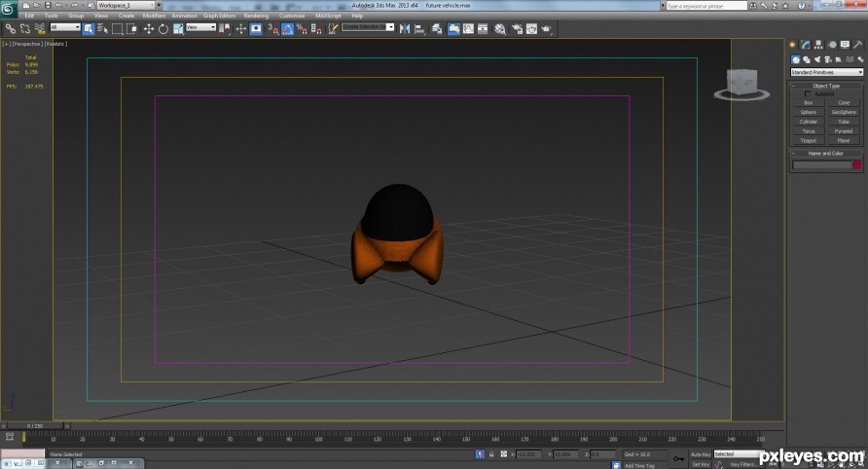
Task: Toggle Angle Snap
Action: pos(287,29)
